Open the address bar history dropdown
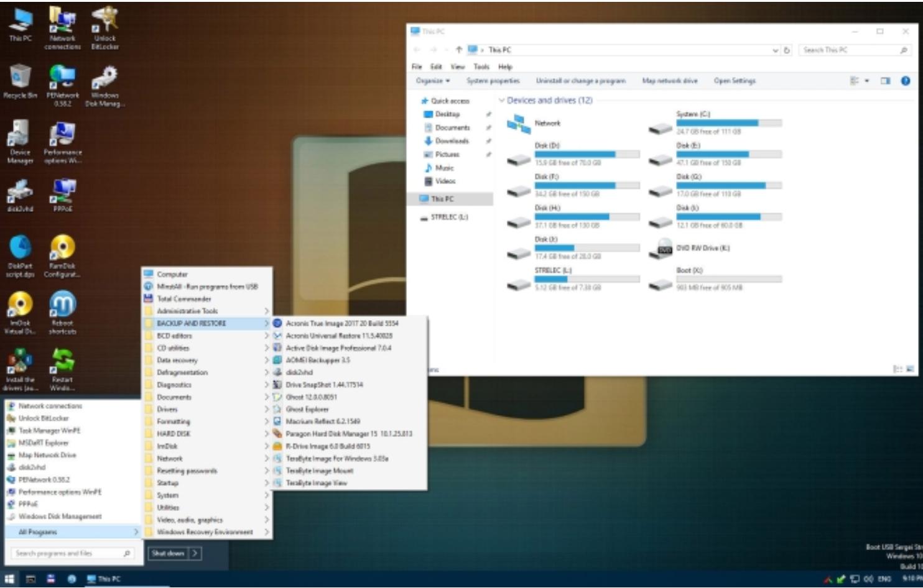The image size is (923, 588). click(776, 50)
